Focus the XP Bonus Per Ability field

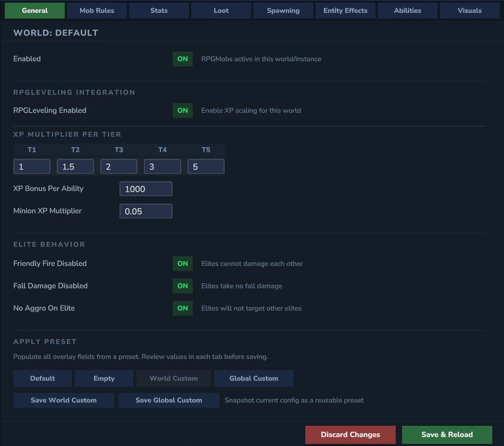(146, 189)
